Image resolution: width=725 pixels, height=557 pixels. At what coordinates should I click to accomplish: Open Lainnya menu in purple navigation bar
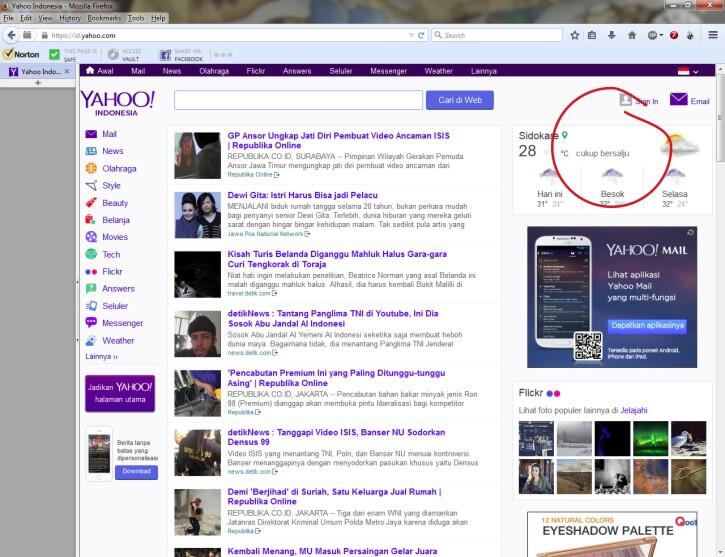[484, 71]
